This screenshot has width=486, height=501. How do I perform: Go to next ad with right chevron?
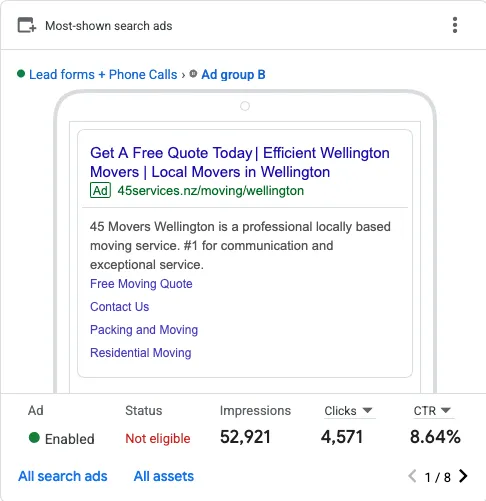click(x=463, y=476)
